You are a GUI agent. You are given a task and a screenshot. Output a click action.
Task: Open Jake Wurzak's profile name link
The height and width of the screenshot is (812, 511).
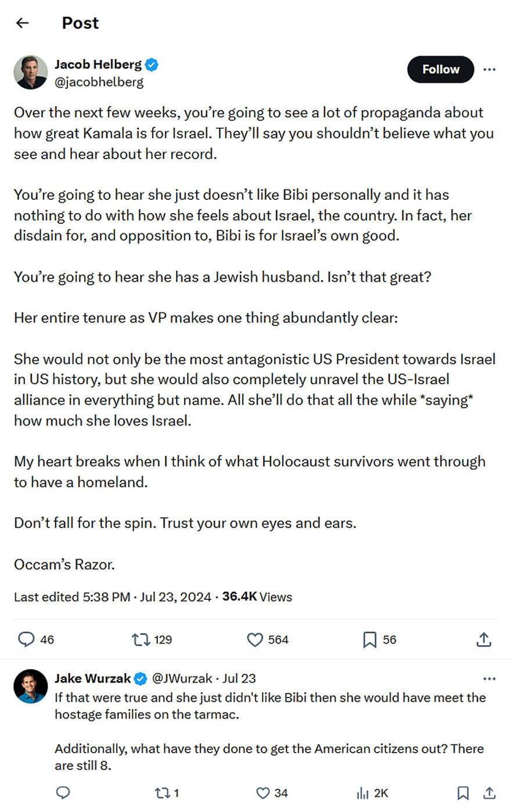pos(93,678)
